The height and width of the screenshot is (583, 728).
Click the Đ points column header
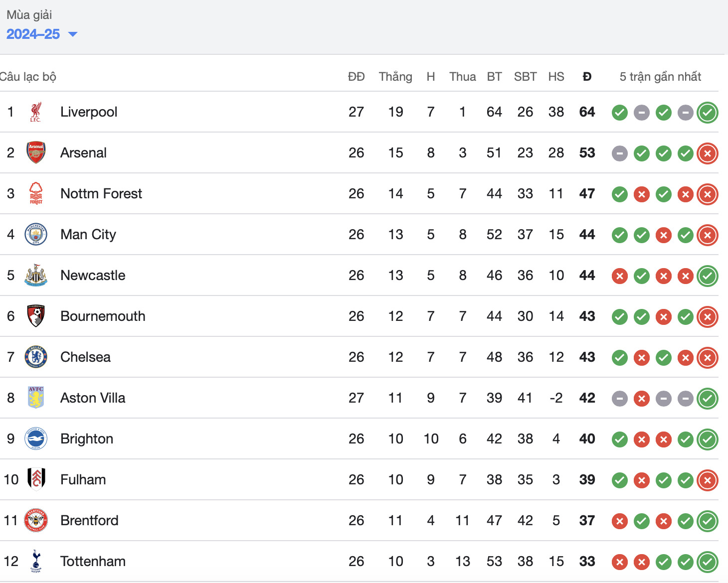(587, 77)
